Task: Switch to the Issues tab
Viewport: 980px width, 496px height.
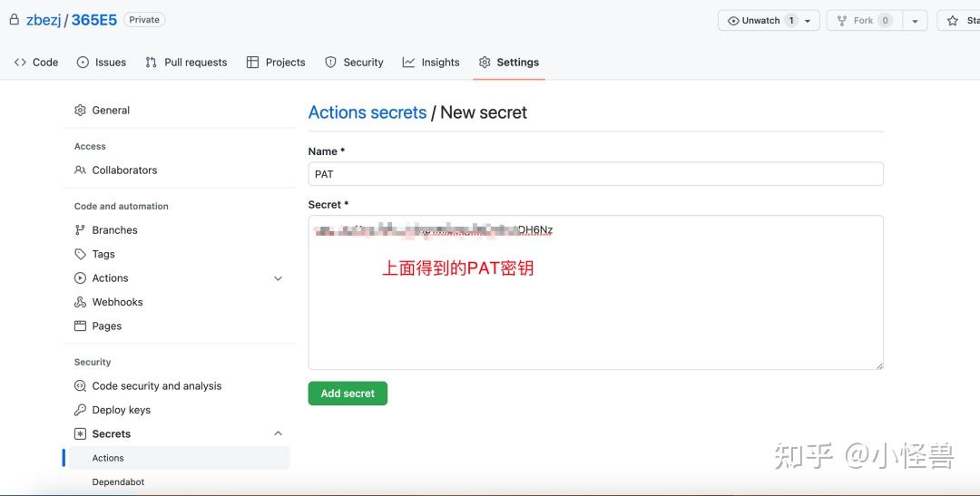Action: 102,63
